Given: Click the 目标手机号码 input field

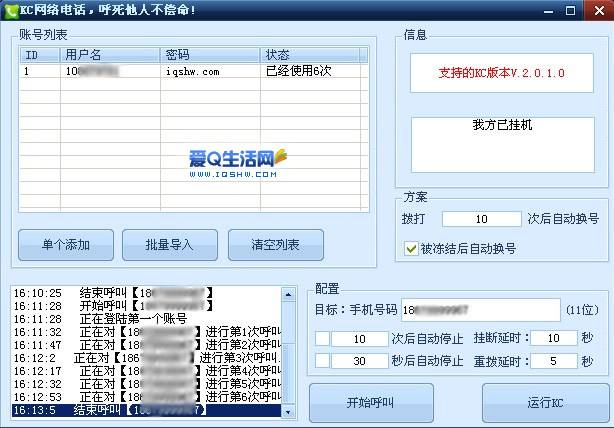Looking at the screenshot, I should (481, 310).
